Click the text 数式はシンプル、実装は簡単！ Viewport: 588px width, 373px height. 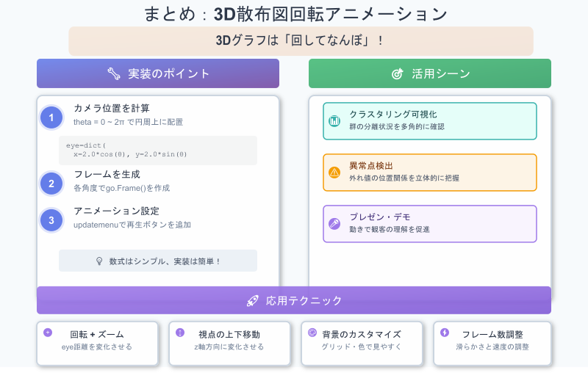[165, 261]
